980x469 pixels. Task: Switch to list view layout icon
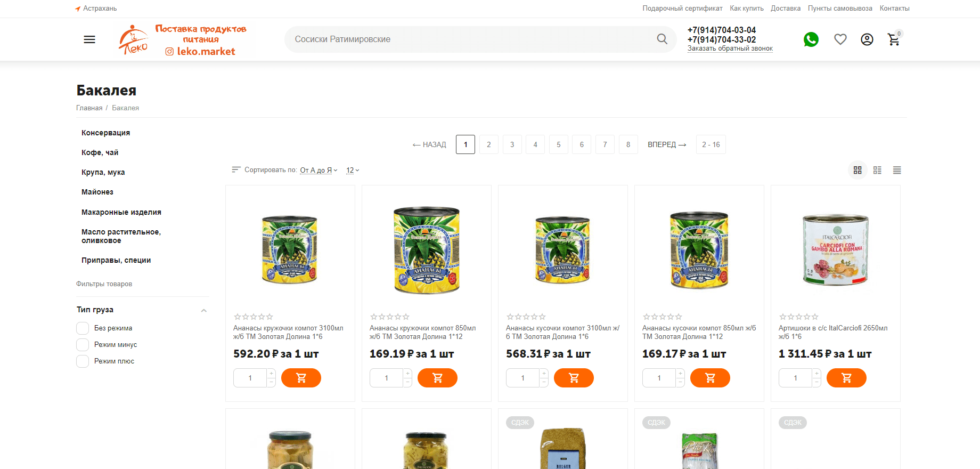pyautogui.click(x=877, y=170)
